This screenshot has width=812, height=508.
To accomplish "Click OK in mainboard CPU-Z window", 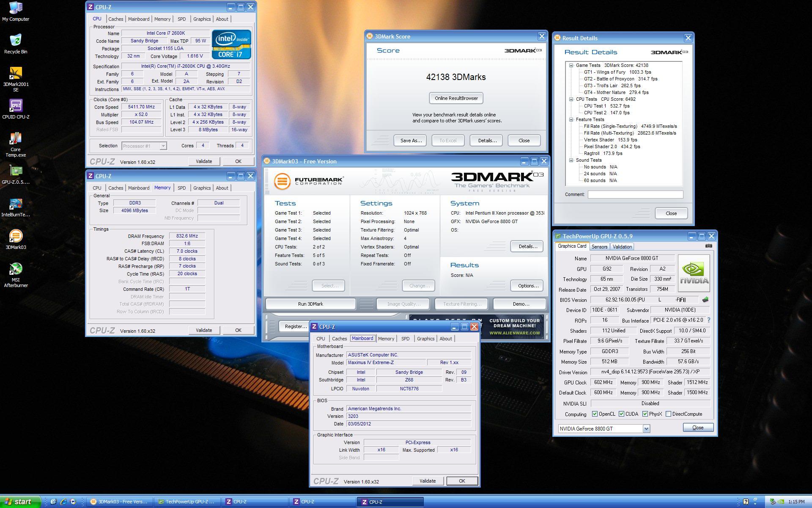I will 462,481.
